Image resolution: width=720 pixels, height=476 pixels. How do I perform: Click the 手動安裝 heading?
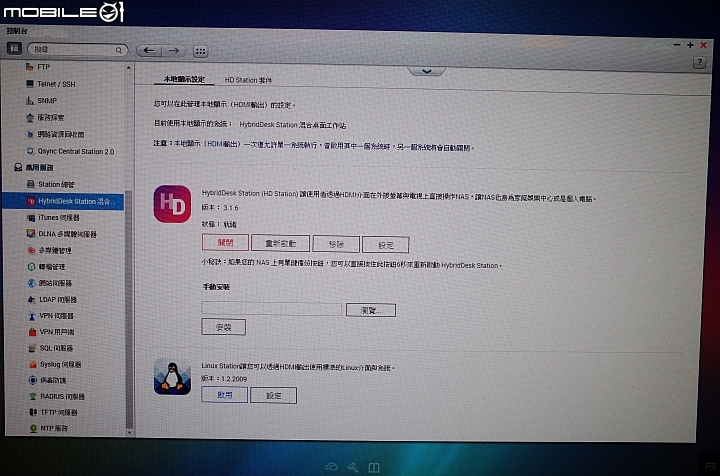216,287
